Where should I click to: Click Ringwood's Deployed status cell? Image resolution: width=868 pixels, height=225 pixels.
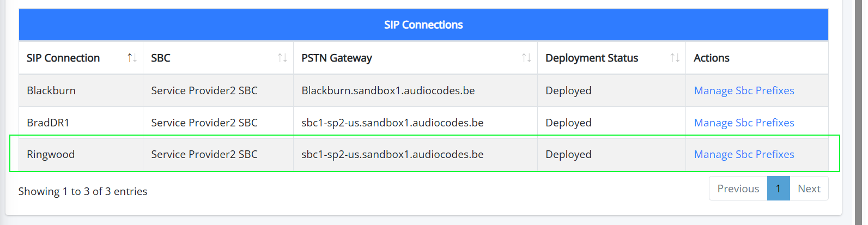[611, 154]
